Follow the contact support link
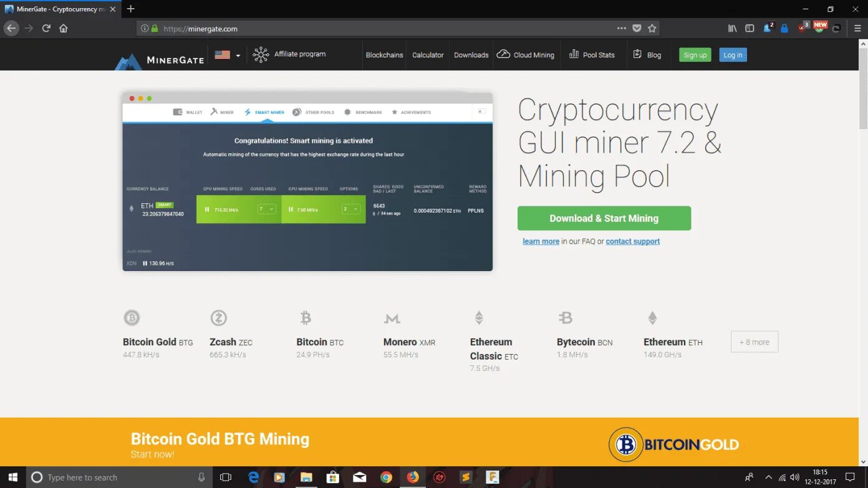Image resolution: width=868 pixels, height=488 pixels. pyautogui.click(x=632, y=241)
